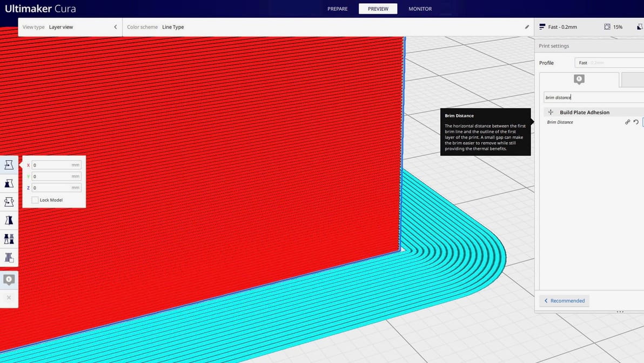Reset Brim Distance with the revert arrow

point(636,122)
